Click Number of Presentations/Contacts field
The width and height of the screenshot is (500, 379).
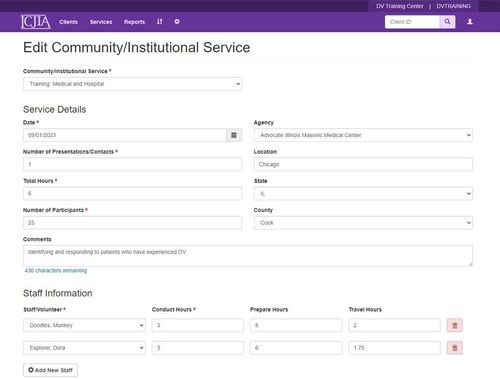[x=133, y=164]
